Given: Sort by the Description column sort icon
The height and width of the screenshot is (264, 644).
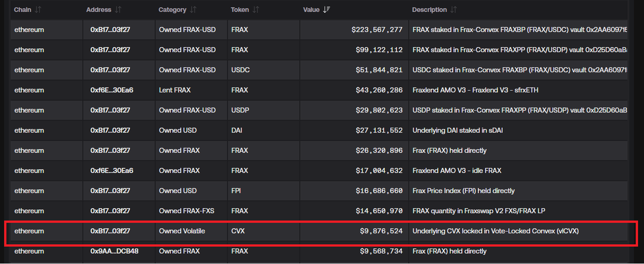Looking at the screenshot, I should [453, 10].
